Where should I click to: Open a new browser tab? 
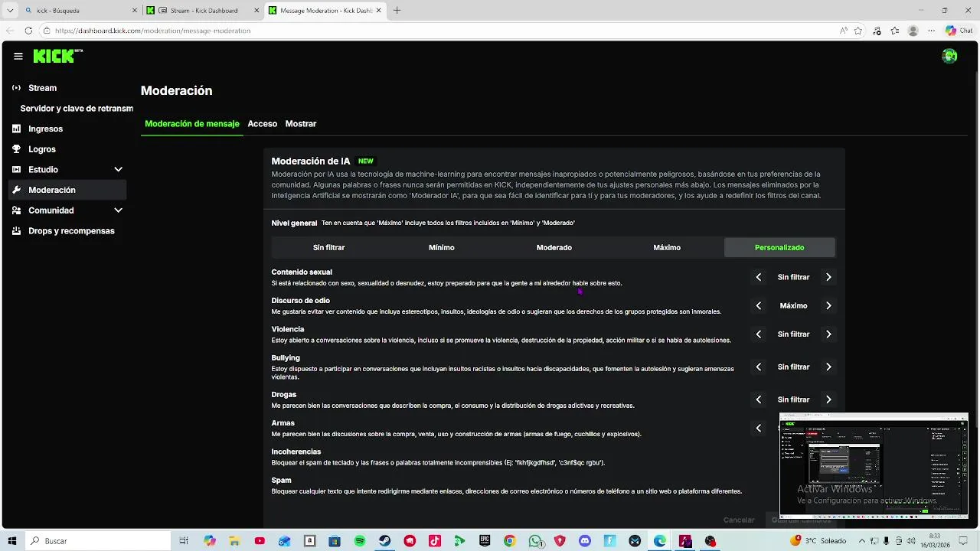click(x=397, y=11)
